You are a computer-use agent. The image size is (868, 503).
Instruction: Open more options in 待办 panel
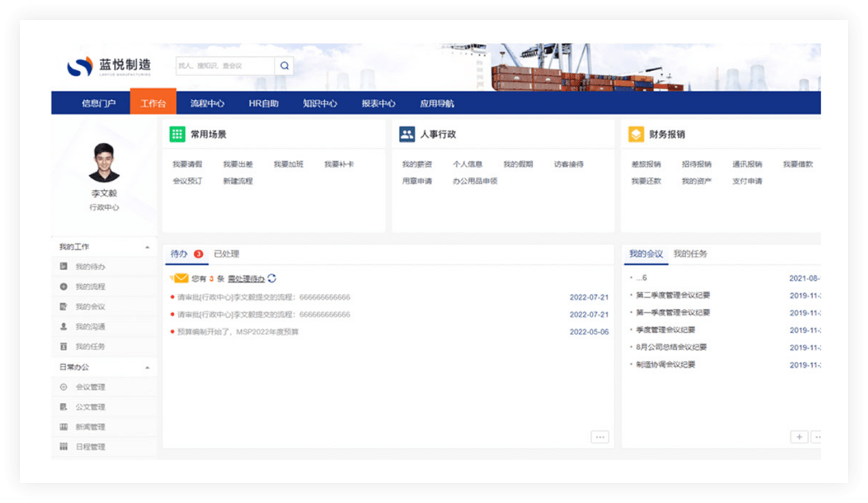(600, 437)
